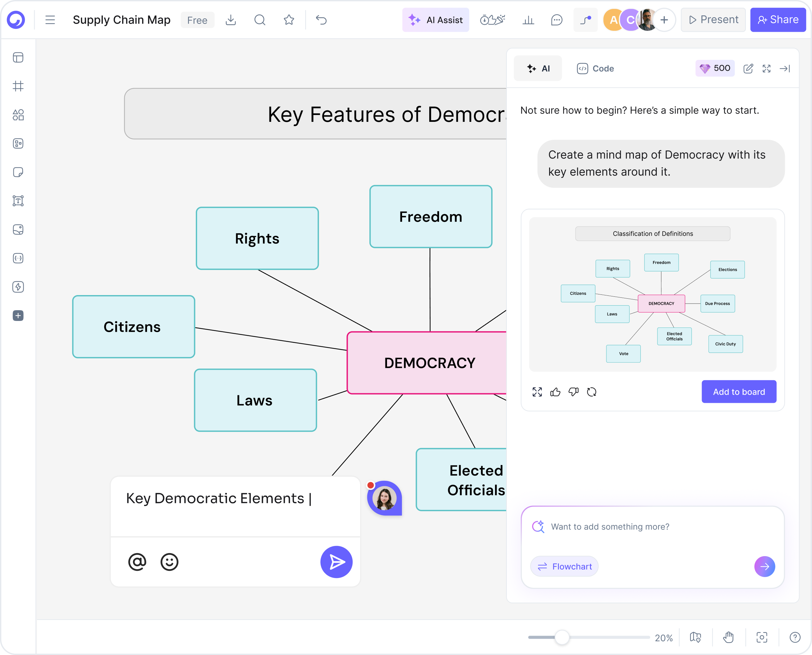Viewport: 812px width, 655px height.
Task: Click the undo arrow icon
Action: click(321, 20)
